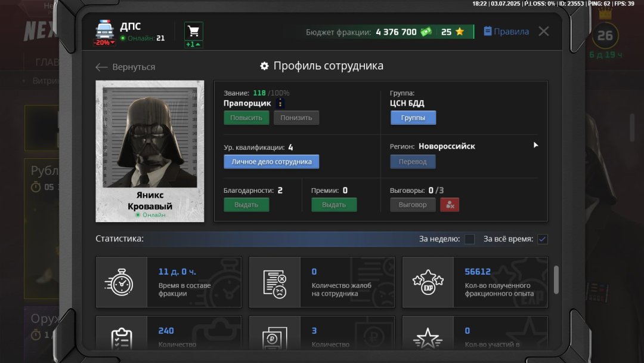Click the Онлайн: 21 counter
This screenshot has width=644, height=363.
[x=143, y=38]
